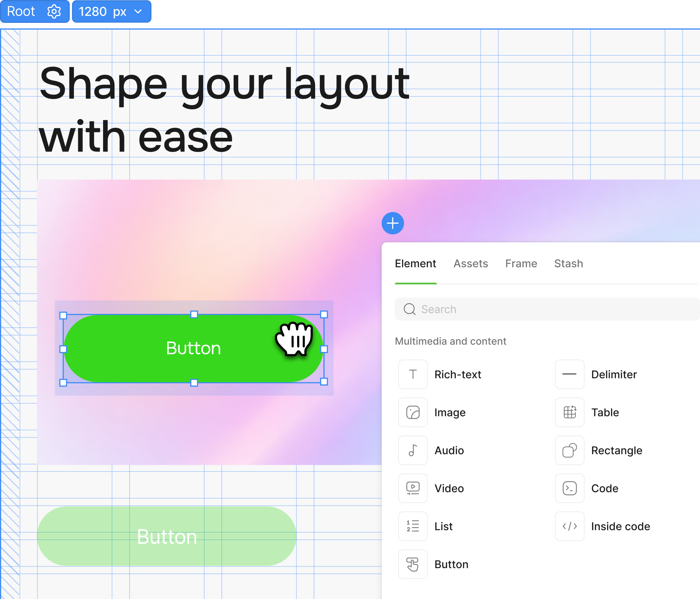The image size is (700, 599).
Task: Insert the Code element icon
Action: (x=570, y=488)
